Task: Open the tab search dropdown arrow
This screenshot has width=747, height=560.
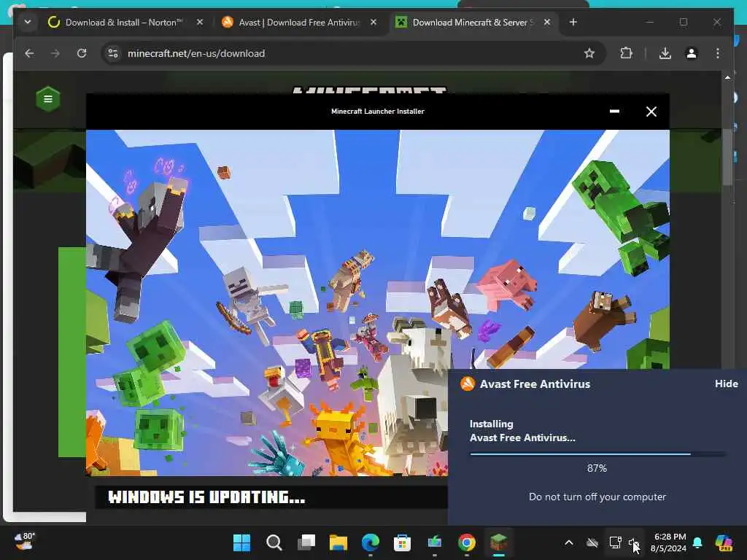Action: 28,22
